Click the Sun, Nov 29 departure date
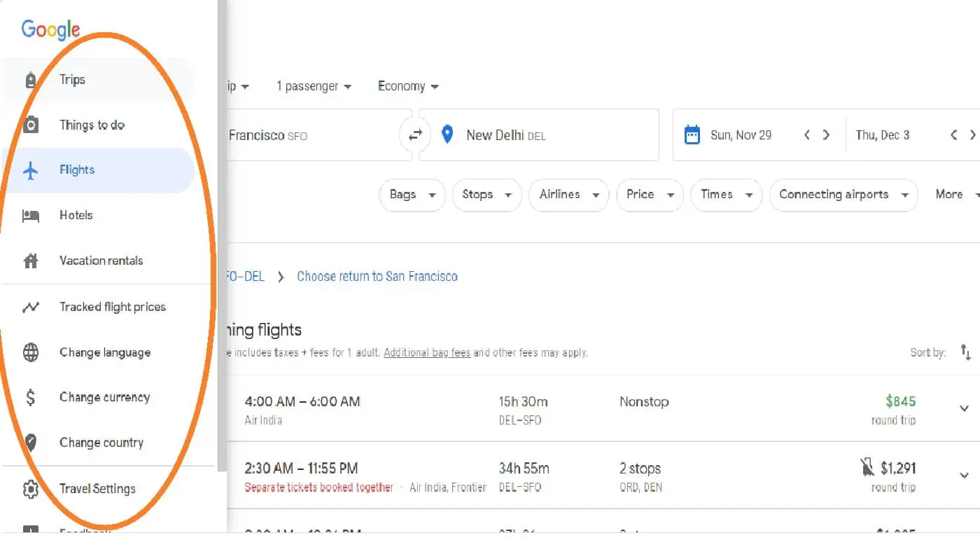Screen dimensions: 980x538 pos(741,135)
